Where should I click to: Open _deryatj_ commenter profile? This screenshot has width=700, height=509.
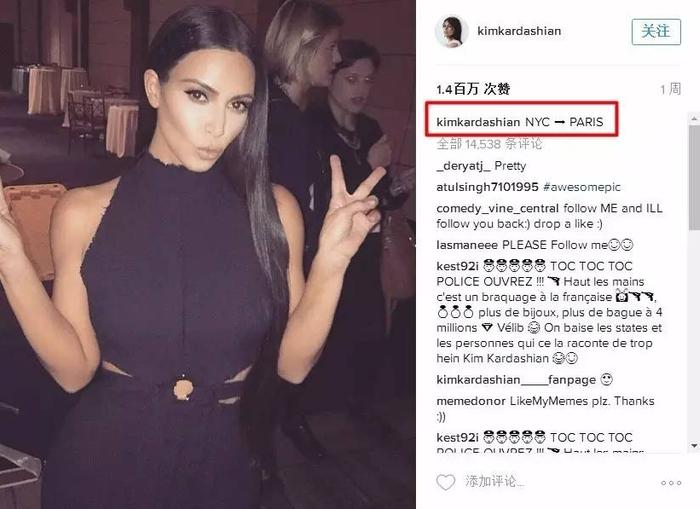[463, 166]
